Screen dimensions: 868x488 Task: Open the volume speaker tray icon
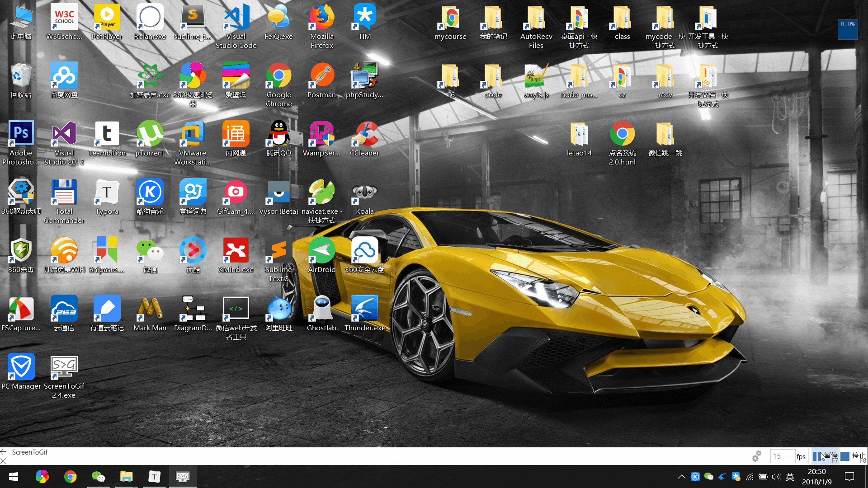(x=776, y=477)
